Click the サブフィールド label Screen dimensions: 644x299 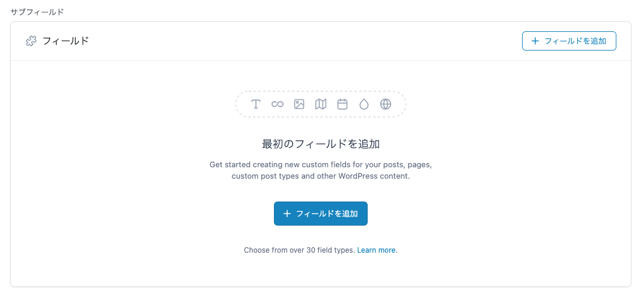click(x=37, y=12)
